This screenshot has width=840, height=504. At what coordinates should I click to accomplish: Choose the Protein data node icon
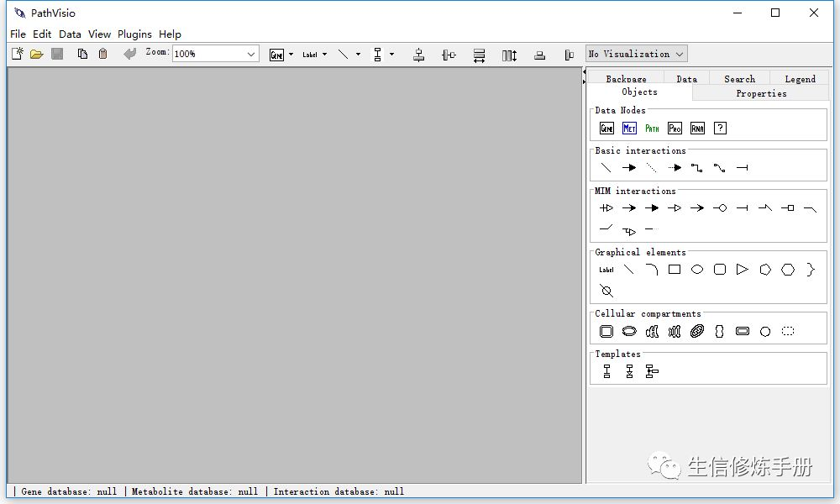coord(675,128)
